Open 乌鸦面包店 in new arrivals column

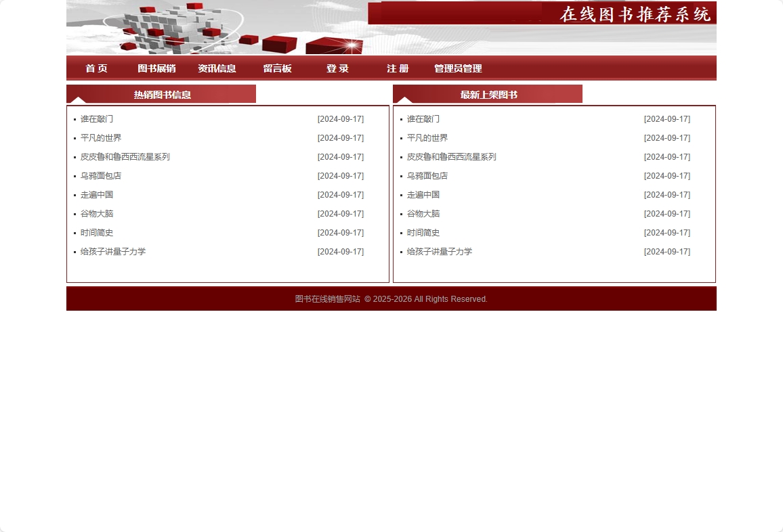click(427, 175)
